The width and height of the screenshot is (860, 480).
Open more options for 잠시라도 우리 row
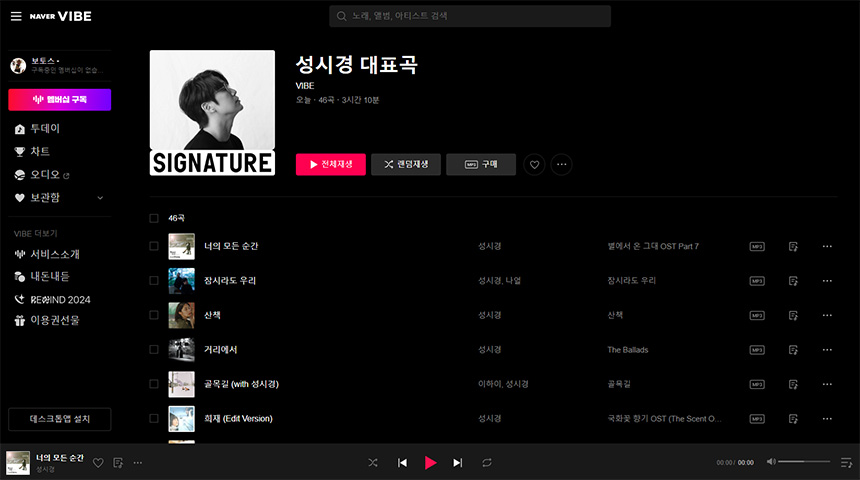827,281
